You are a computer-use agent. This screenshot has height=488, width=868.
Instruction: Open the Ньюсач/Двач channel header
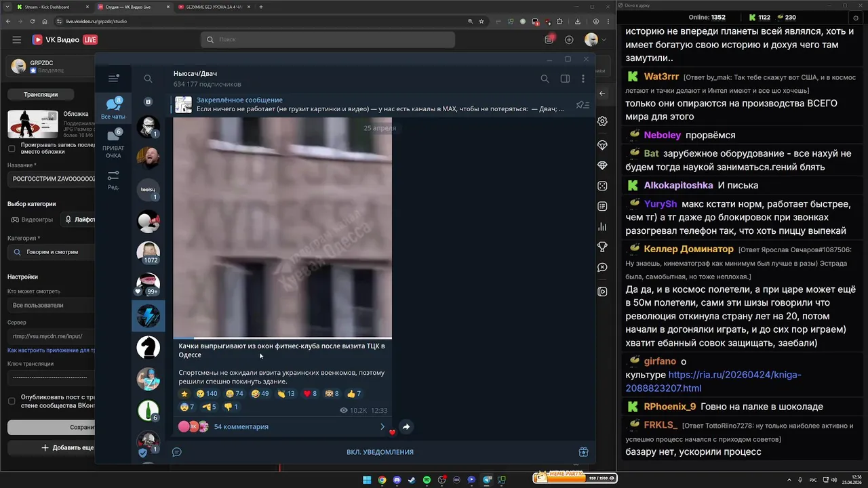pos(207,78)
